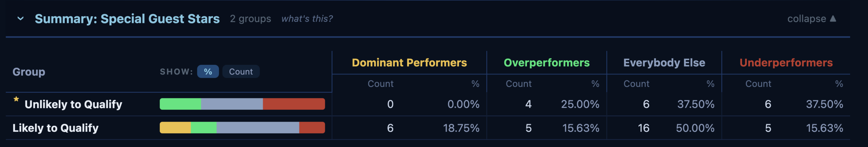Open Summary: Special Guest Stars title

coord(127,19)
